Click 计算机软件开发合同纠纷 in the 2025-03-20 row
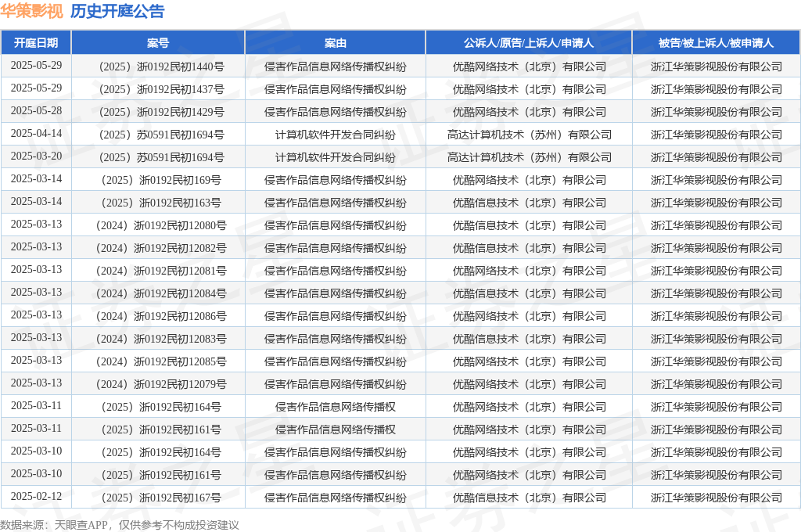The height and width of the screenshot is (532, 801). (335, 157)
